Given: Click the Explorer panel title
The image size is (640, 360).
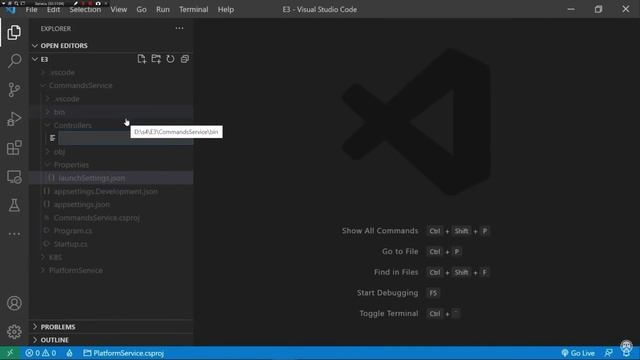Looking at the screenshot, I should coord(56,29).
